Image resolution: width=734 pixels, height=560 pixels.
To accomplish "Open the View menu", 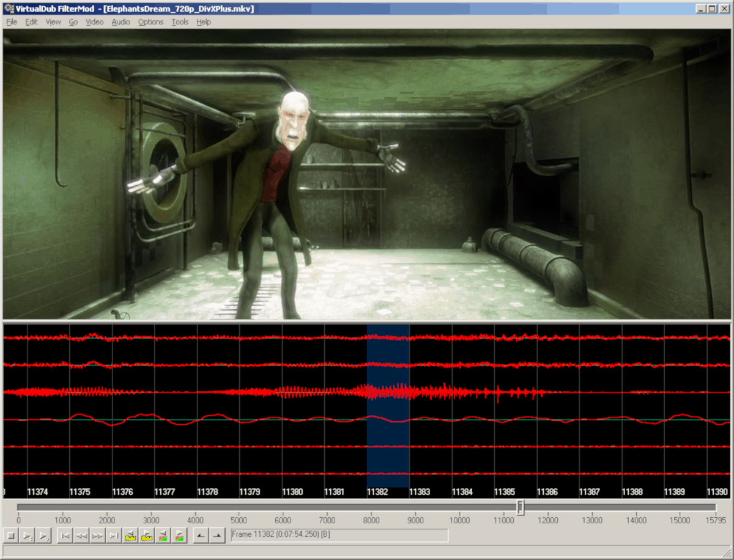I will click(x=53, y=21).
